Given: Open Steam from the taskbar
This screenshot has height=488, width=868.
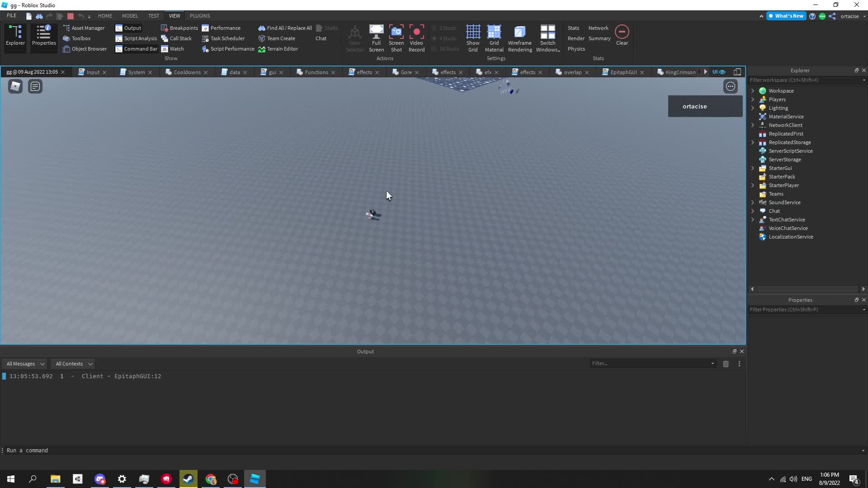Looking at the screenshot, I should 189,479.
